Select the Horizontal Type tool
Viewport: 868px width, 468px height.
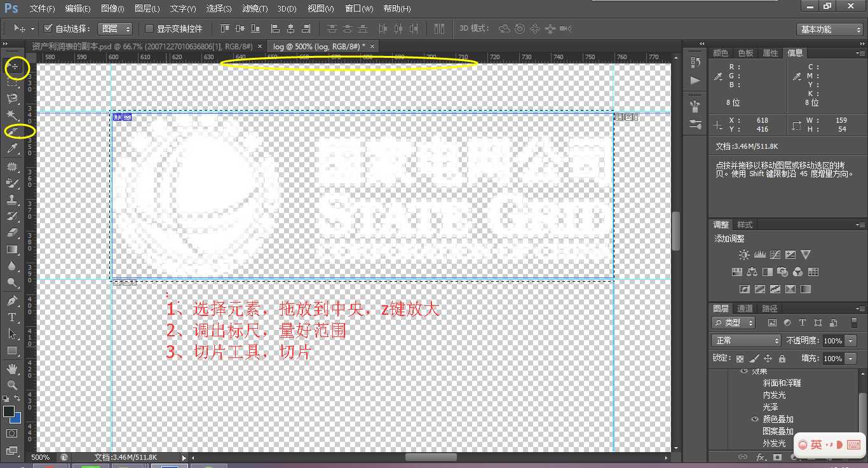13,317
